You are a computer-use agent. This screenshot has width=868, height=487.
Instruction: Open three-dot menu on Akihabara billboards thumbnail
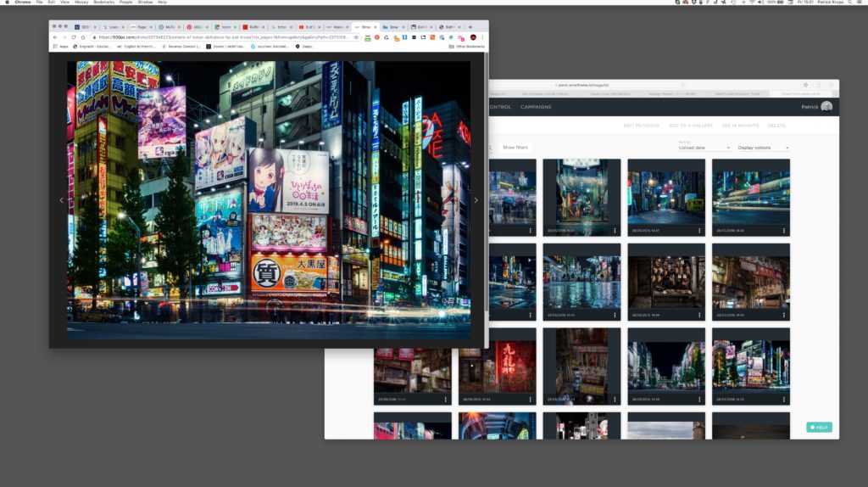tap(784, 399)
